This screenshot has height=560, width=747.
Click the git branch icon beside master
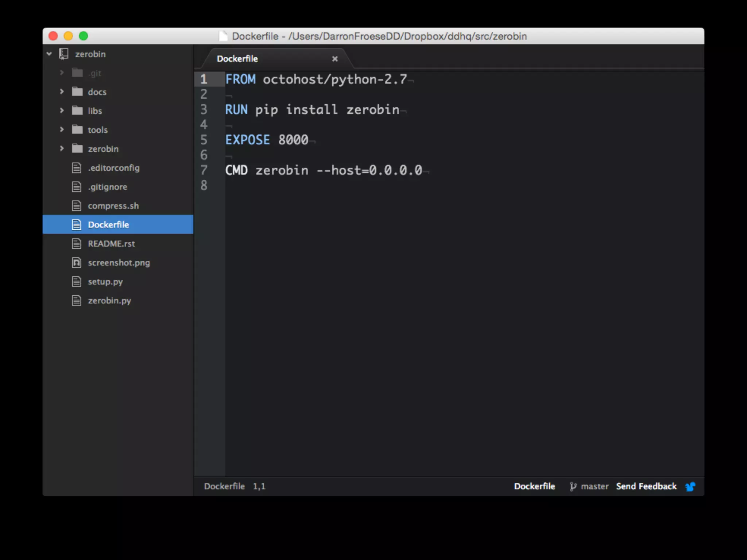[573, 486]
